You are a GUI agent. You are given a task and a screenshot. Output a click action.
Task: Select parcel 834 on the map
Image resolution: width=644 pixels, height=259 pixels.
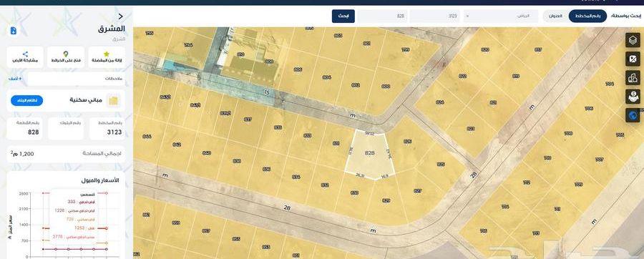tap(296, 177)
